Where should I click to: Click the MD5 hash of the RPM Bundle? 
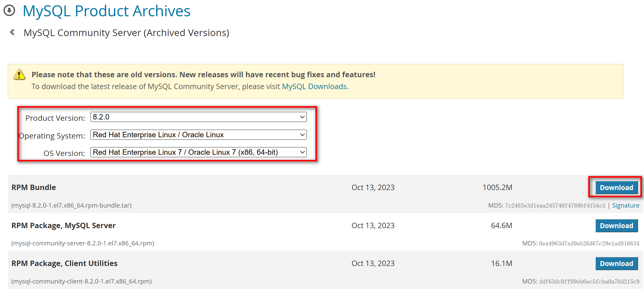click(x=555, y=205)
